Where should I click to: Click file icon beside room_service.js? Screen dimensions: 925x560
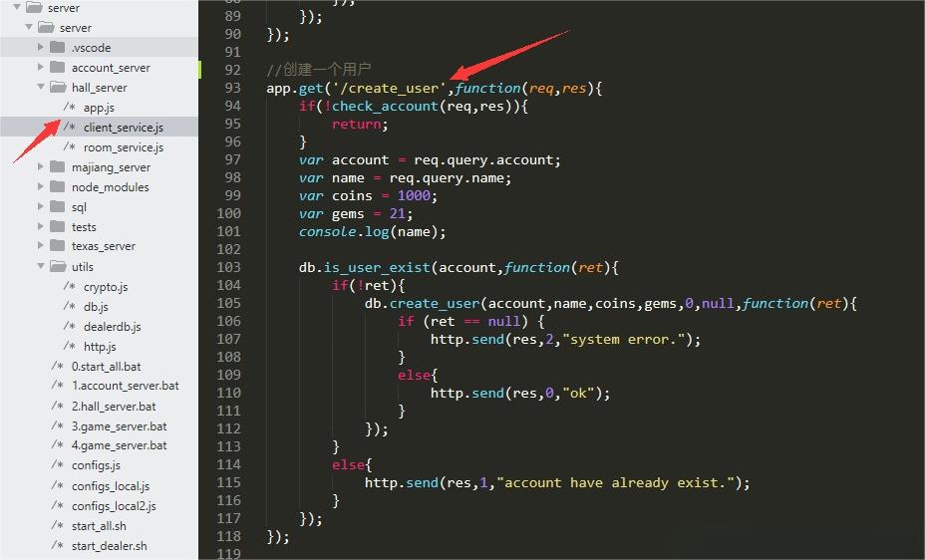(x=70, y=146)
